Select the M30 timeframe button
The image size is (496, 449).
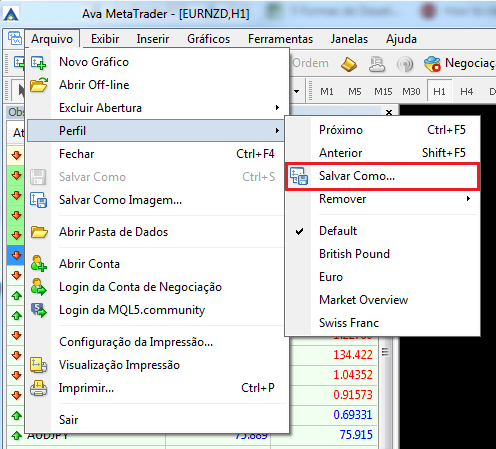tap(411, 91)
